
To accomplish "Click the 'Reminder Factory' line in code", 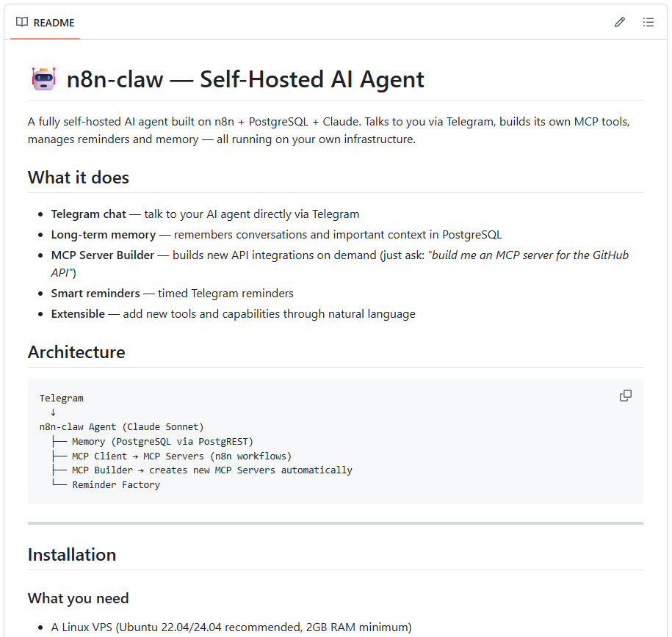I will [x=115, y=484].
